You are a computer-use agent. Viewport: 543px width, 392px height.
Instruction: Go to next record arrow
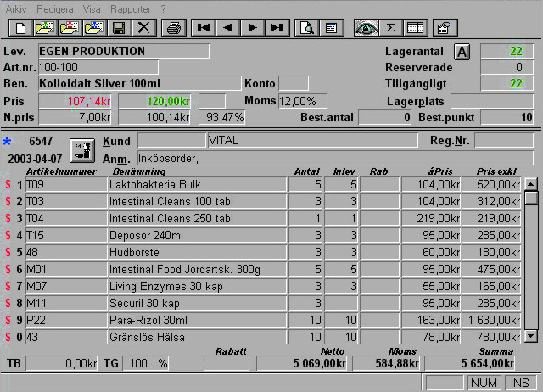[252, 28]
